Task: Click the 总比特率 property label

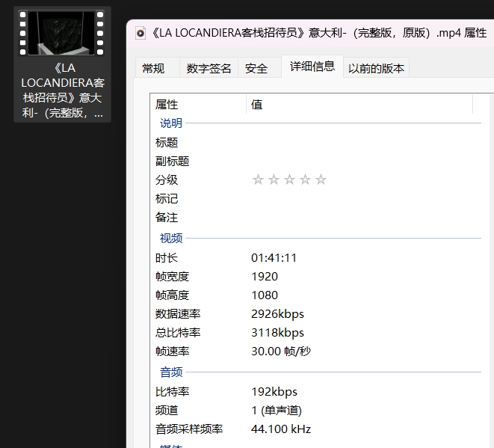Action: click(178, 333)
